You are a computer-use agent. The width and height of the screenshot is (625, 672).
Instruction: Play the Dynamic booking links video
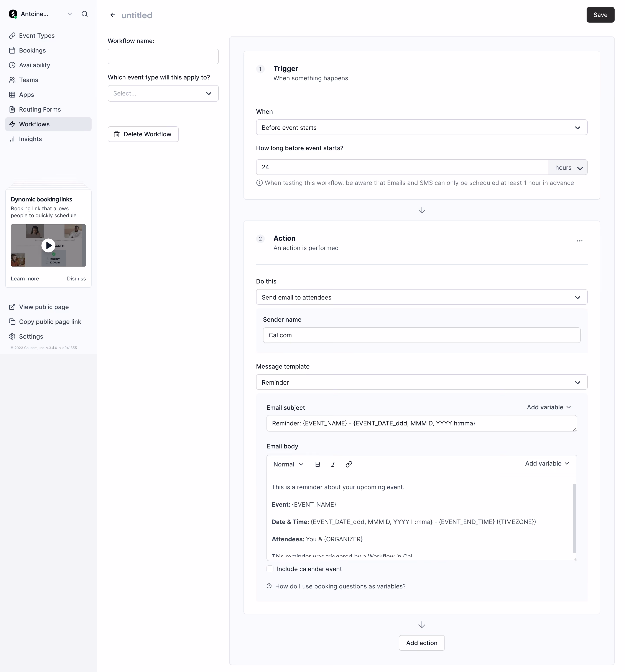coord(48,245)
